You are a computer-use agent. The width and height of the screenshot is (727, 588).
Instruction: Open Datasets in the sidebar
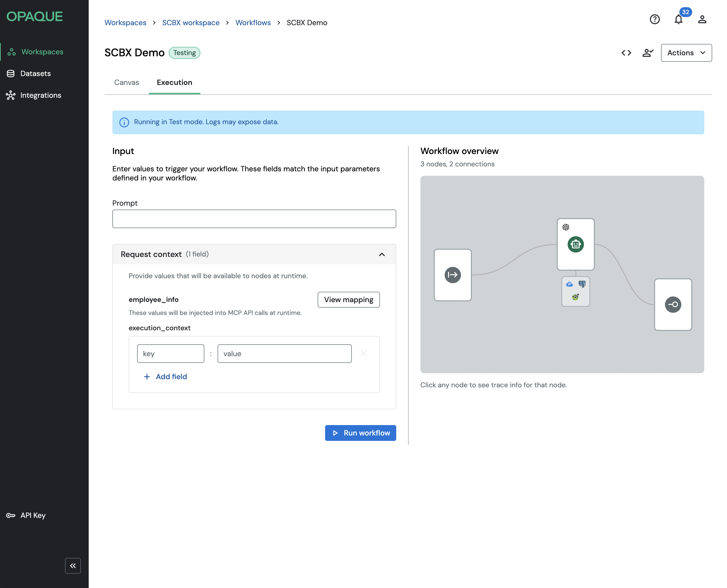35,74
